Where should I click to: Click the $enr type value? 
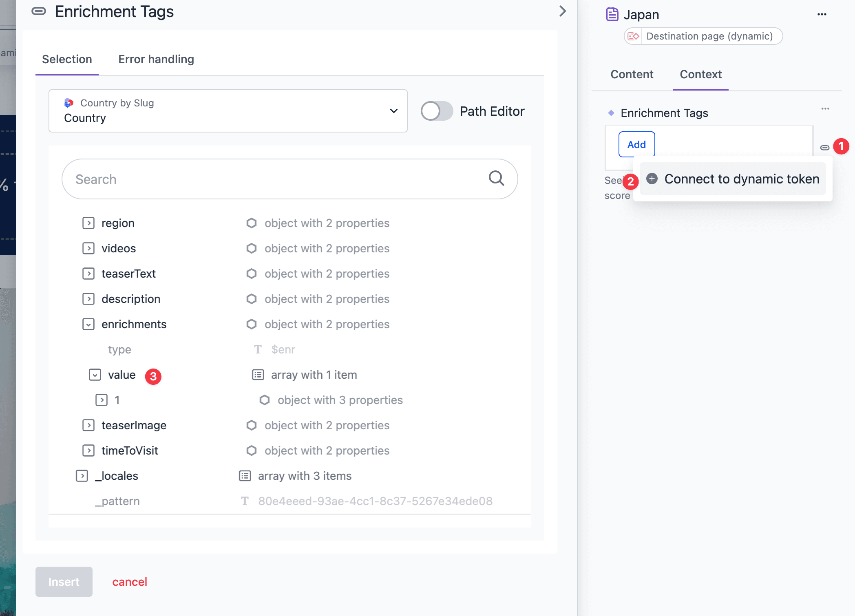click(x=283, y=349)
